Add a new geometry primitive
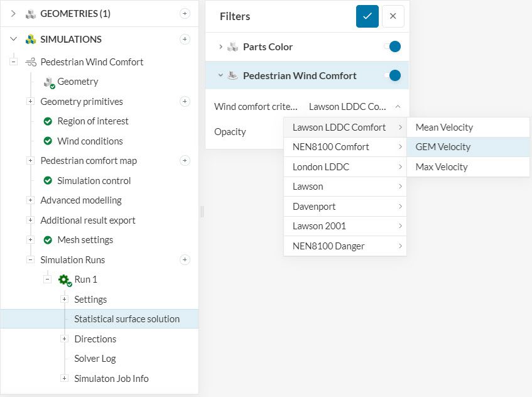This screenshot has height=397, width=532. click(185, 101)
